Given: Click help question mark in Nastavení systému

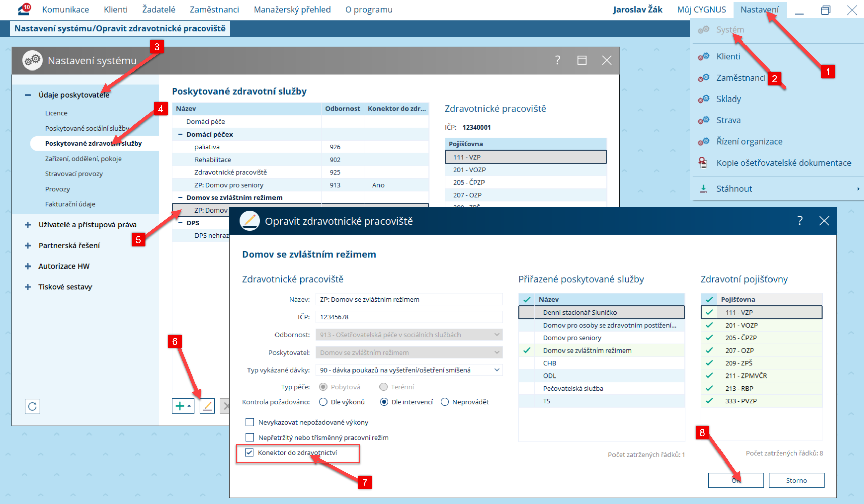Looking at the screenshot, I should coord(557,61).
